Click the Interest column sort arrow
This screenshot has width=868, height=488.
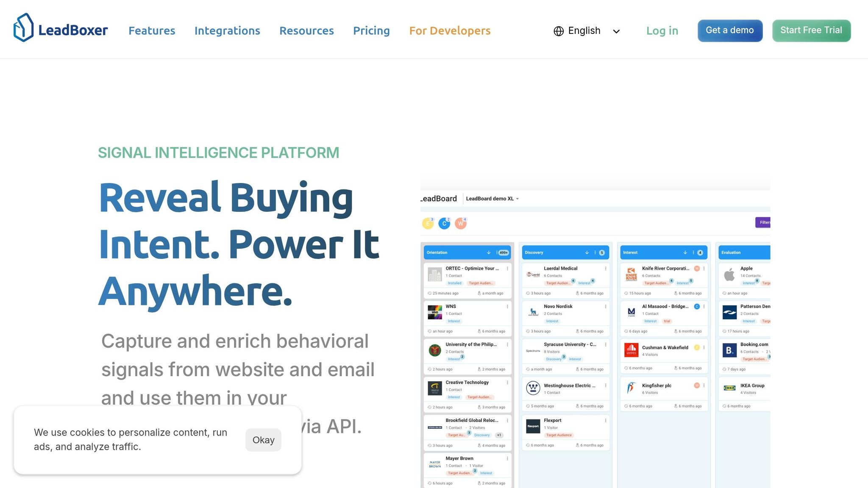685,252
